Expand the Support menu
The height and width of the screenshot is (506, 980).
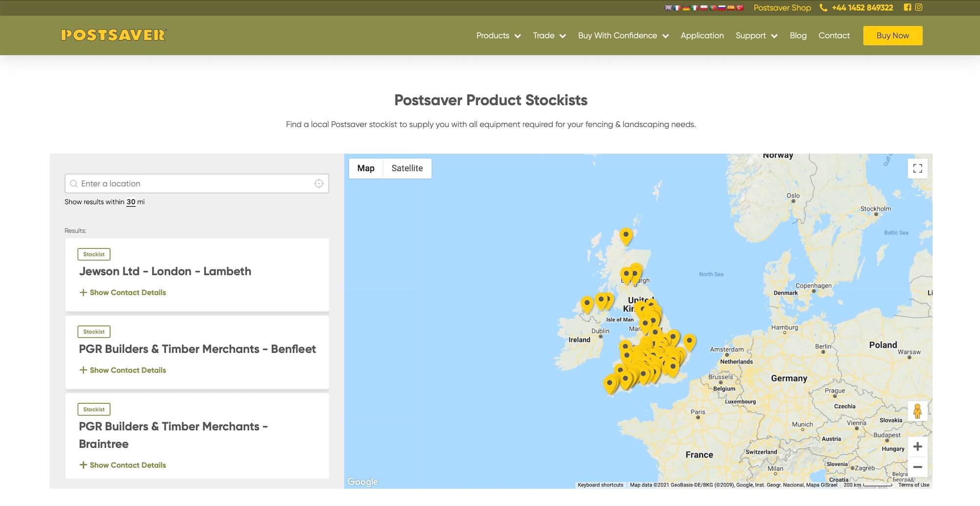(x=757, y=35)
